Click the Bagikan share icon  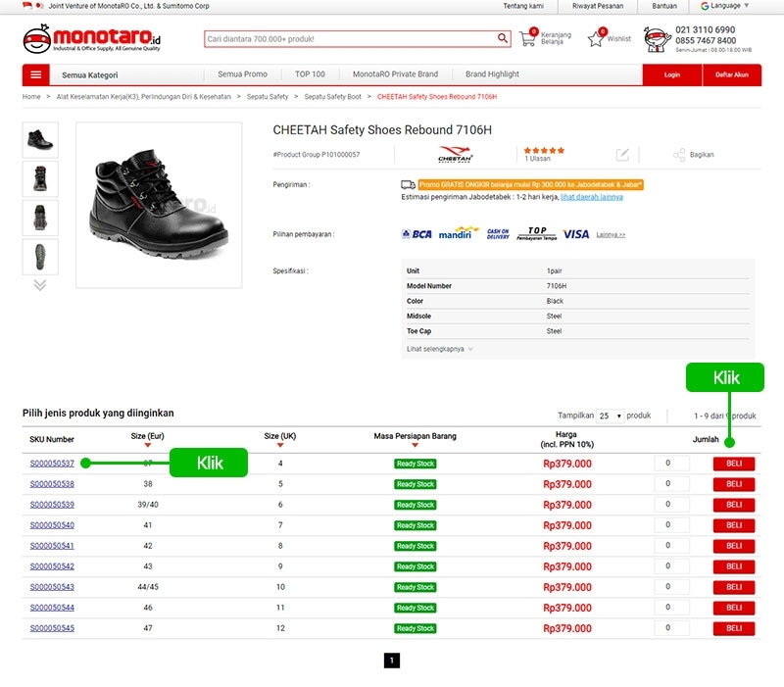coord(679,155)
